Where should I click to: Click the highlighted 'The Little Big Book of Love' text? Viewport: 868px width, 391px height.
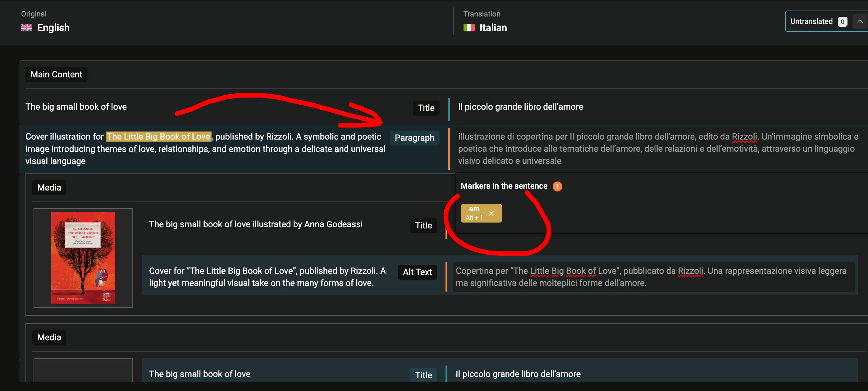click(x=159, y=136)
